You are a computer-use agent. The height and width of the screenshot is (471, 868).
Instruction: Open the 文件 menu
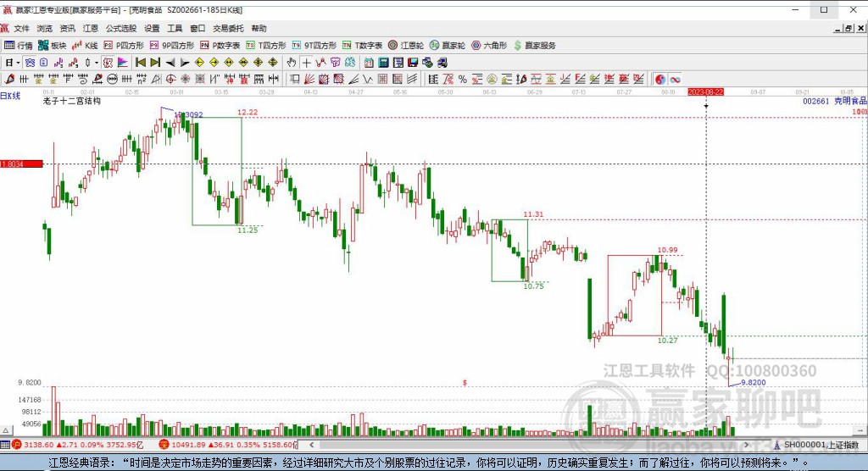coord(21,28)
